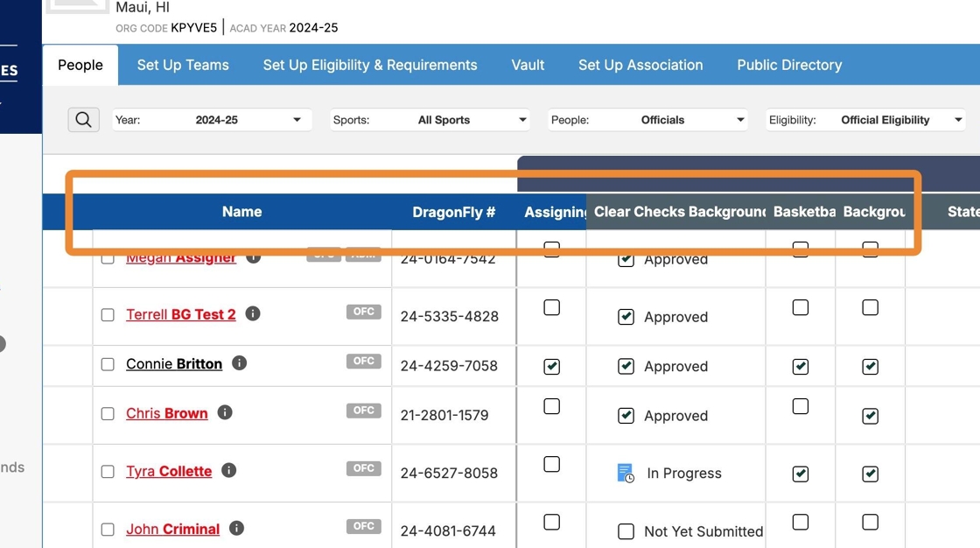Click OFC badge in Connie Britton row
Screen dimensions: 980x548
coord(363,362)
